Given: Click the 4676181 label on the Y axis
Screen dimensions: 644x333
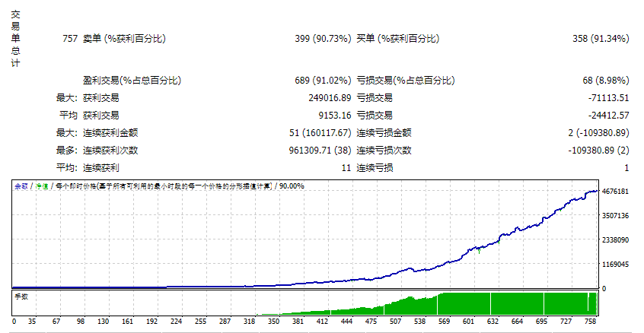Looking at the screenshot, I should [x=615, y=192].
